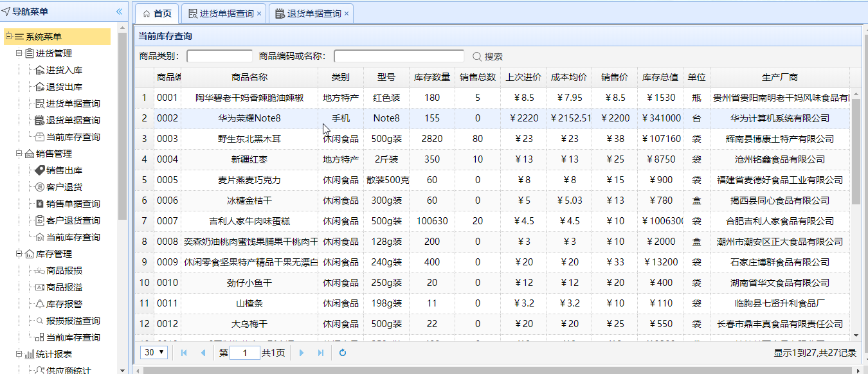This screenshot has width=868, height=374.
Task: Go to first page in pager
Action: 185,353
